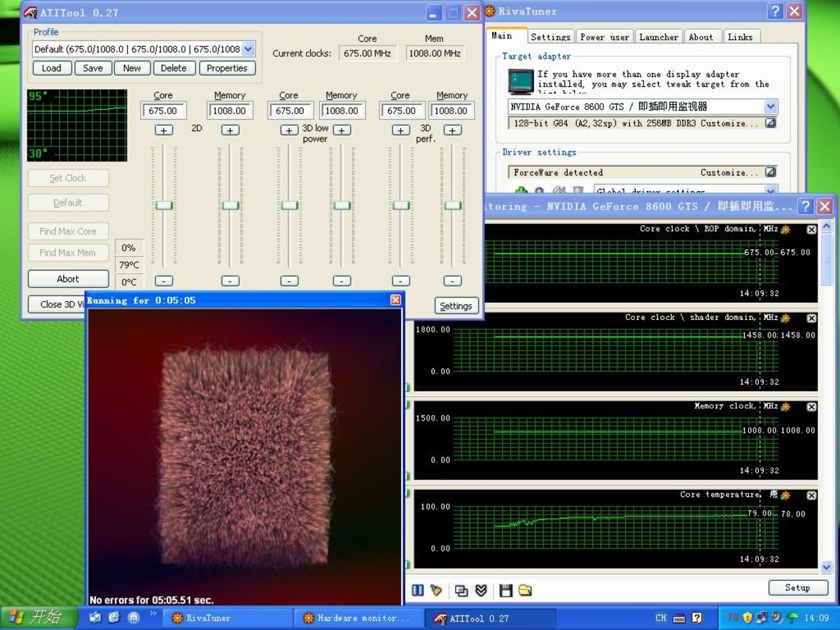Click the ATITool temperature graph thumbnail
Screen dimensions: 840x630
(77, 125)
